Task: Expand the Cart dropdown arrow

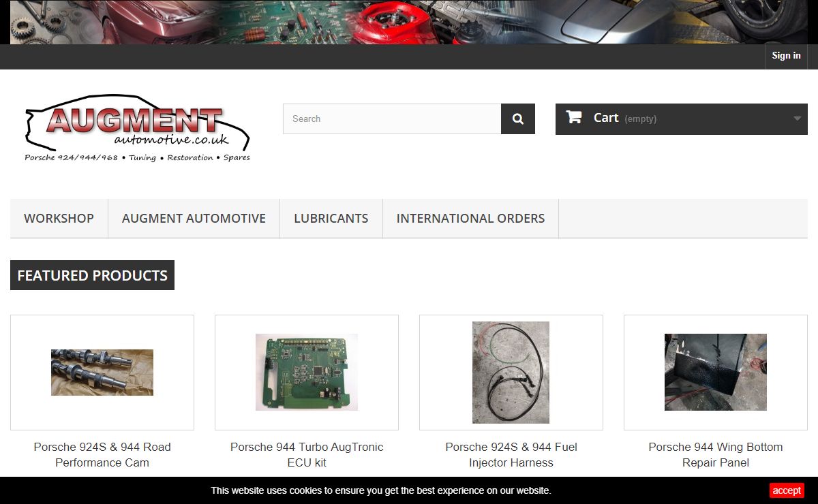Action: click(x=797, y=119)
